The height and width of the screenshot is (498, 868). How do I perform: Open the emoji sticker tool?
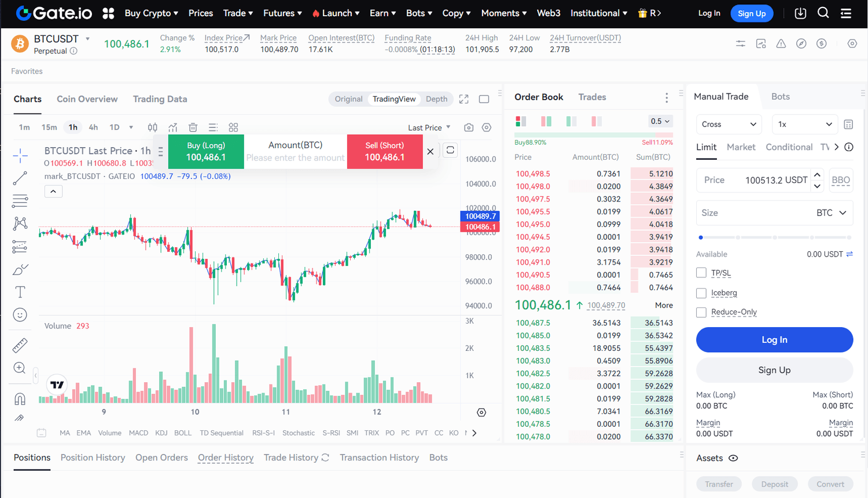(20, 314)
